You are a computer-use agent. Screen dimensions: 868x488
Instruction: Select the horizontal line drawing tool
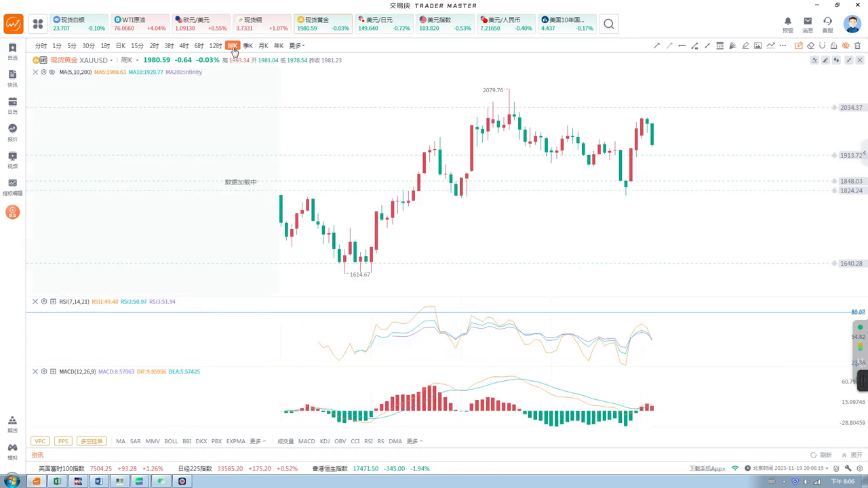(x=682, y=45)
